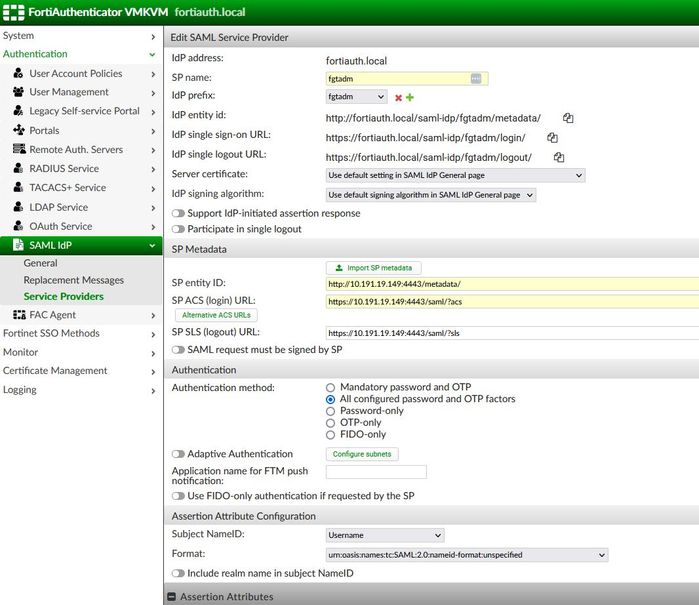This screenshot has height=605, width=699.
Task: Click the LDAP Service icon
Action: (x=18, y=207)
